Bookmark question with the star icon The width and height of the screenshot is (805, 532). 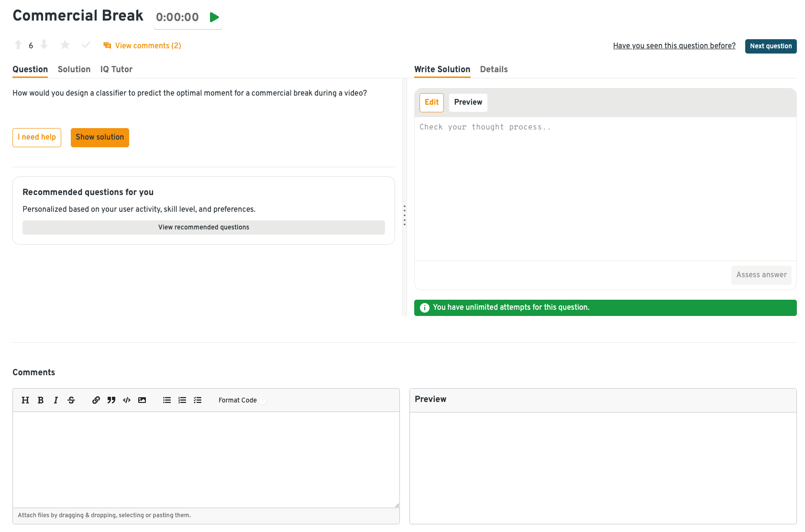pyautogui.click(x=65, y=45)
